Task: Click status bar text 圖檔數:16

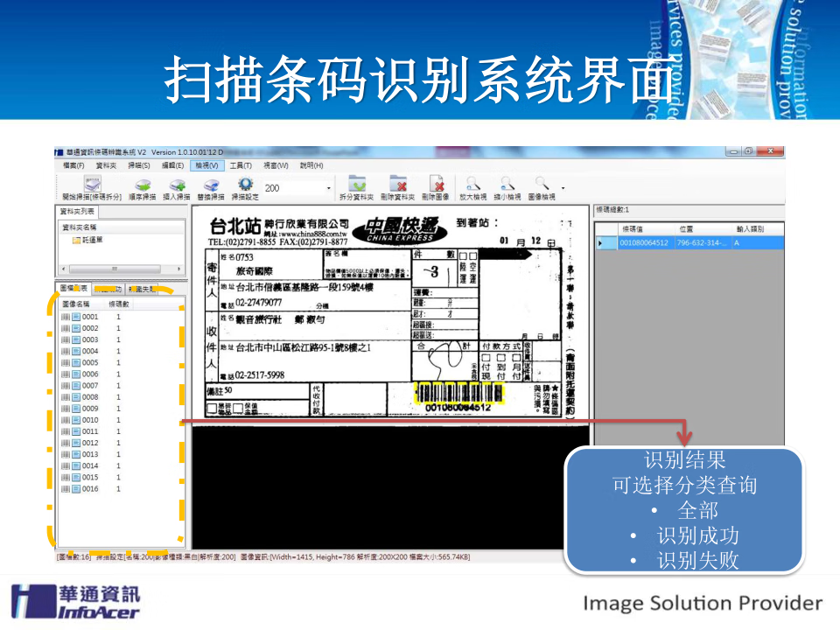Action: [x=73, y=557]
